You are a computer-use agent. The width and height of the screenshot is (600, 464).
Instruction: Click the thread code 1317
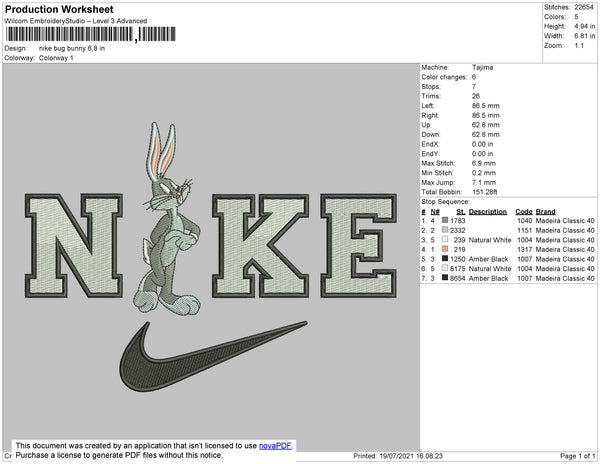[x=525, y=249]
